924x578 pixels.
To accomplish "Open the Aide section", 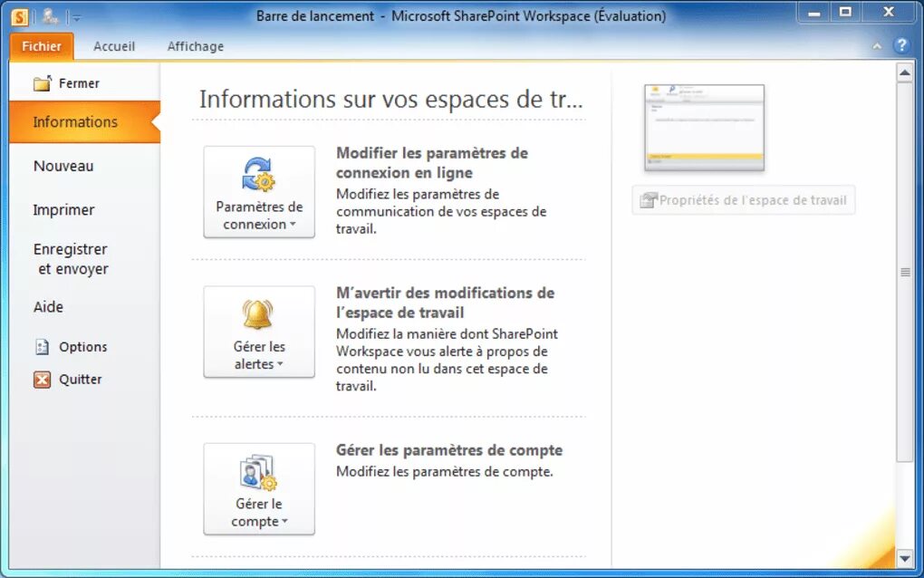I will click(x=48, y=307).
